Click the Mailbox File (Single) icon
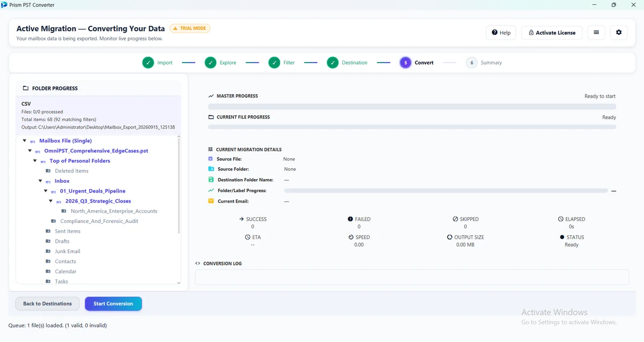The width and height of the screenshot is (644, 342). click(x=33, y=141)
